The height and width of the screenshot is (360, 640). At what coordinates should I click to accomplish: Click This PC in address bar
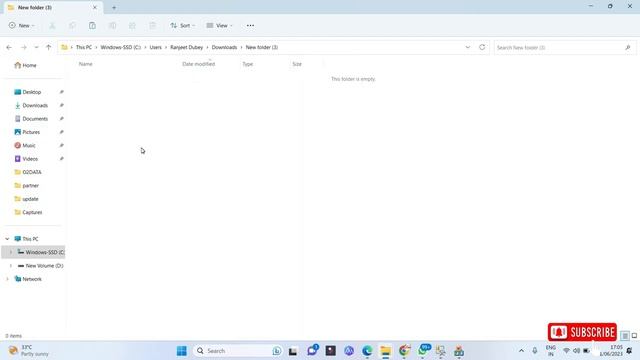84,47
